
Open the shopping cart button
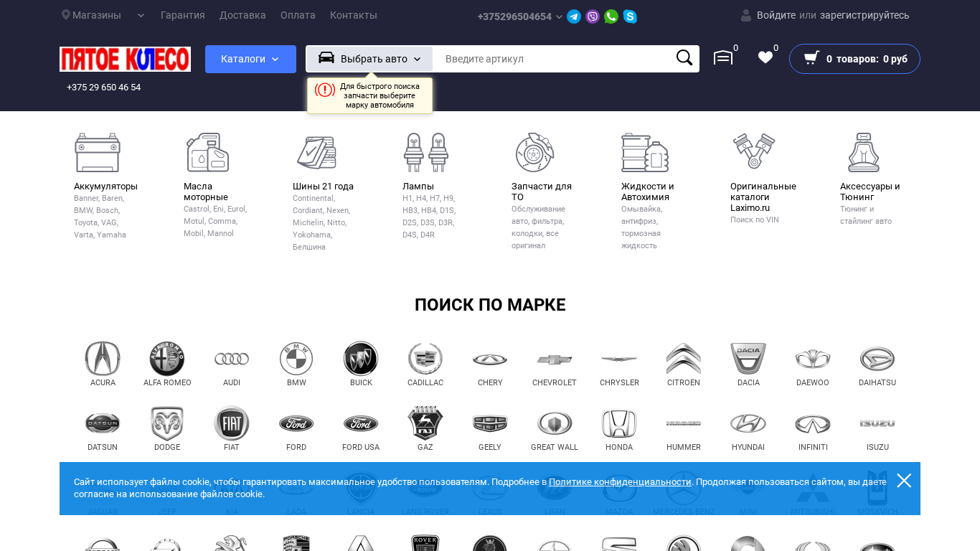[854, 59]
